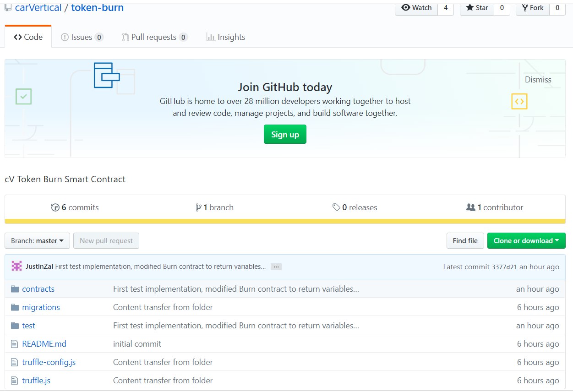Click the forks count 0

tap(557, 8)
